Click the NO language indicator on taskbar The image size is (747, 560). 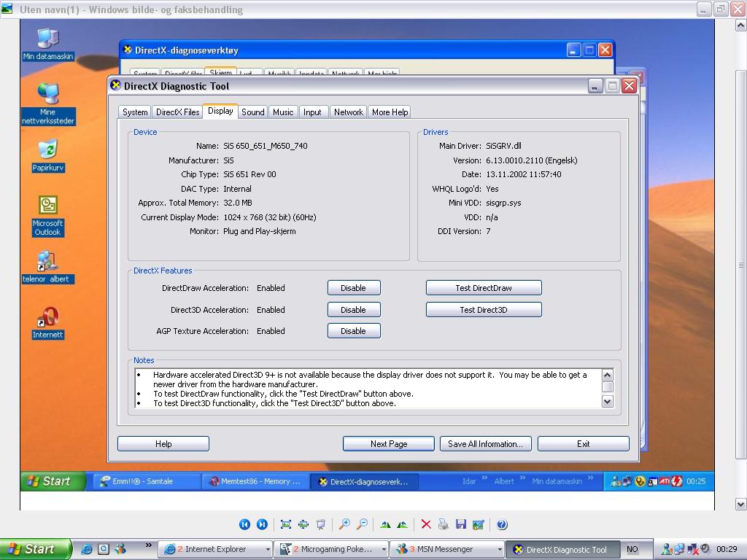(x=632, y=549)
